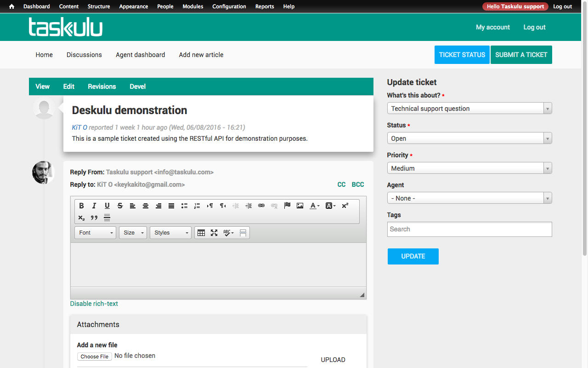Open the Size dropdown

(133, 233)
